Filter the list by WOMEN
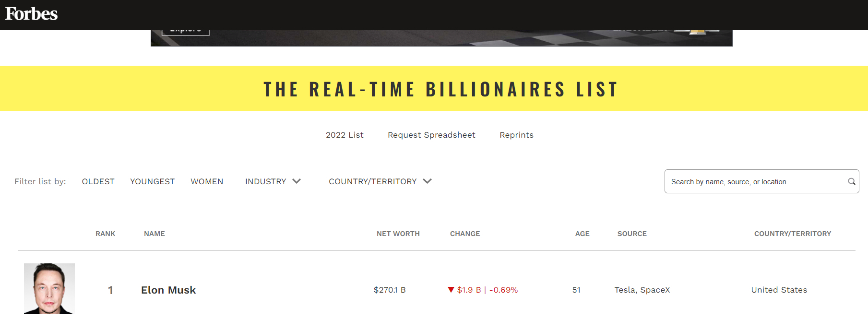 coord(207,181)
